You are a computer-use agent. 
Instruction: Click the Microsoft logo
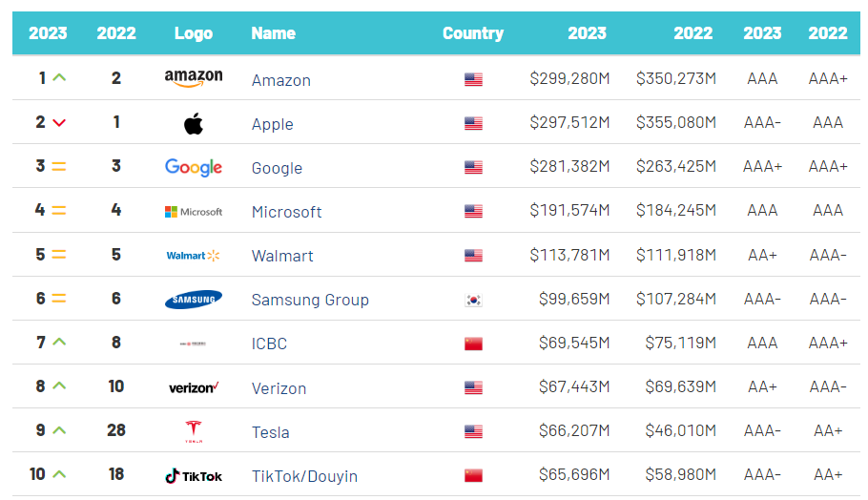193,212
